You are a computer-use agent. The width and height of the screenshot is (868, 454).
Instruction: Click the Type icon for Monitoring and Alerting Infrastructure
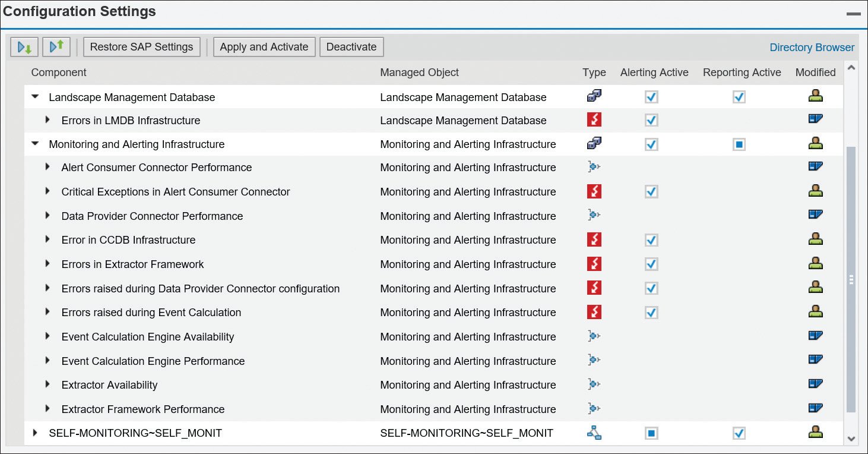[x=594, y=143]
